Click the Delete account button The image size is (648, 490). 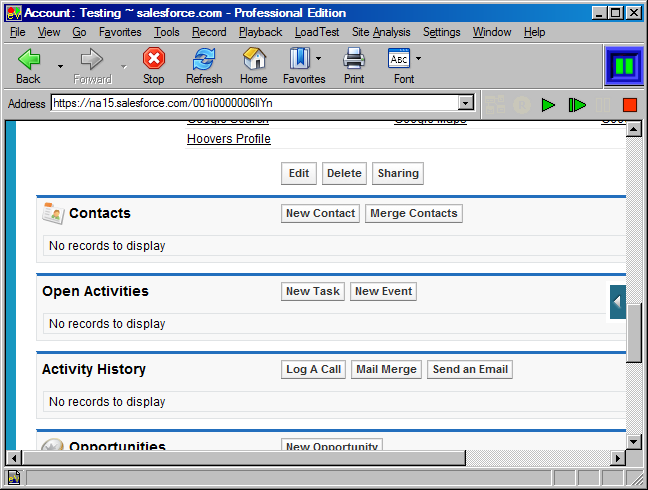(x=344, y=173)
